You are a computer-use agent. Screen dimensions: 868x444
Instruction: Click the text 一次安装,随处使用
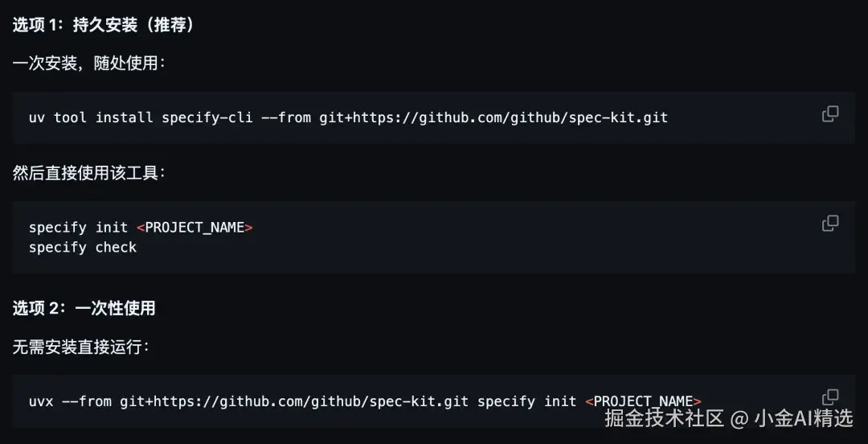(x=88, y=63)
